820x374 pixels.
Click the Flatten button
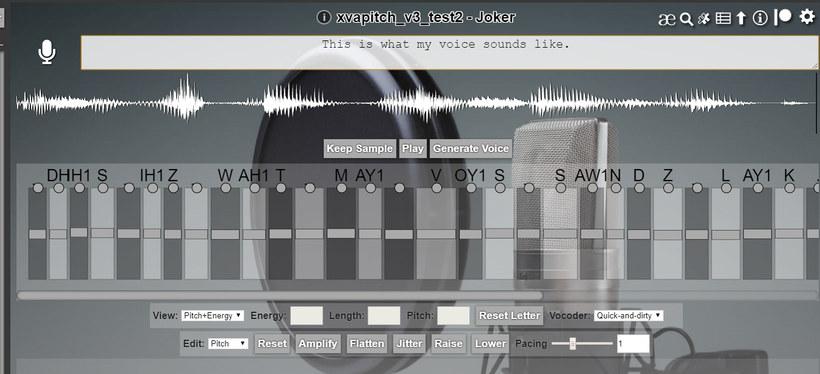coord(367,344)
